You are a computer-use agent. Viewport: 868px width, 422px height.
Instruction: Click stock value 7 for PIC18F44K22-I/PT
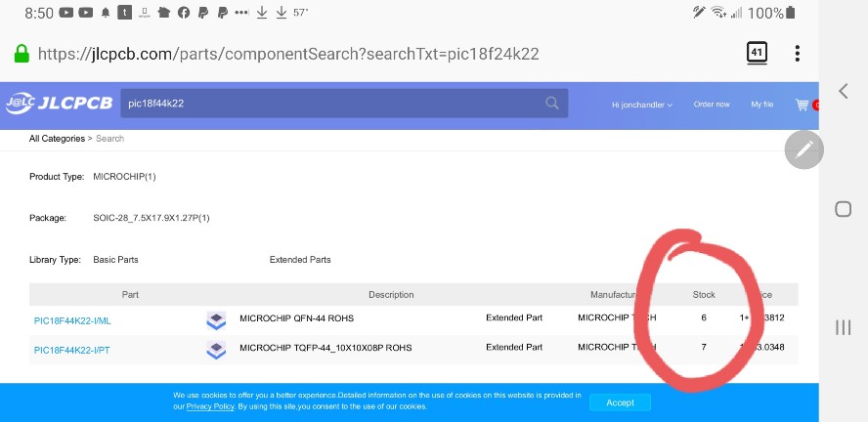[704, 348]
